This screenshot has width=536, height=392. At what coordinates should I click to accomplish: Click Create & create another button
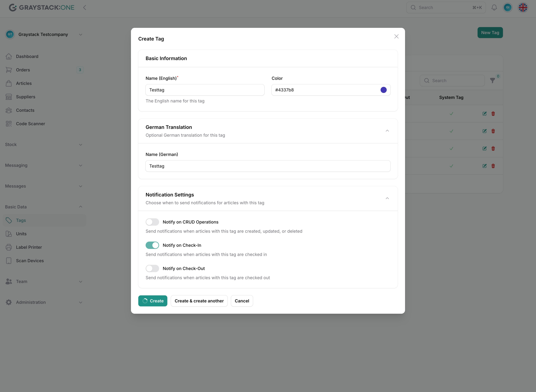(199, 301)
